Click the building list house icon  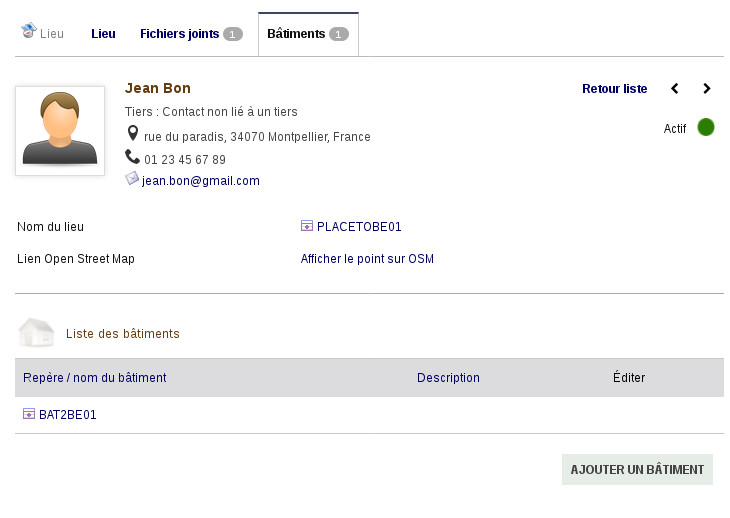(37, 333)
